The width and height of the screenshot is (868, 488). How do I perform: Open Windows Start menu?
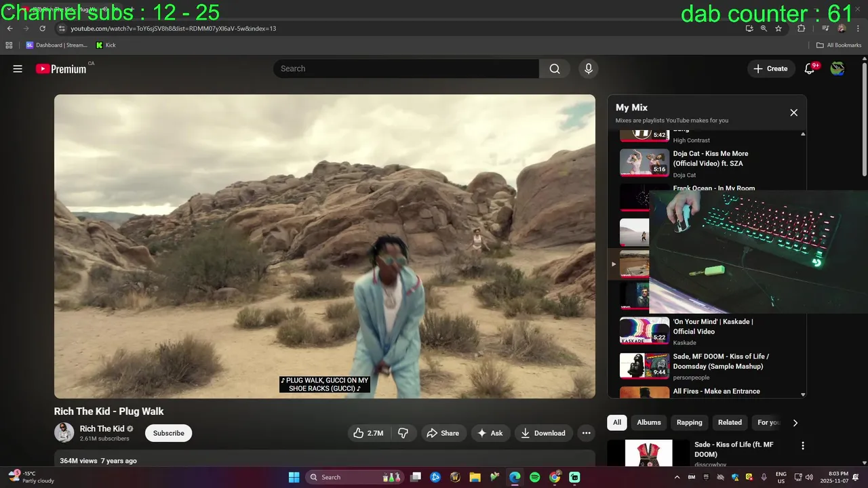click(294, 477)
